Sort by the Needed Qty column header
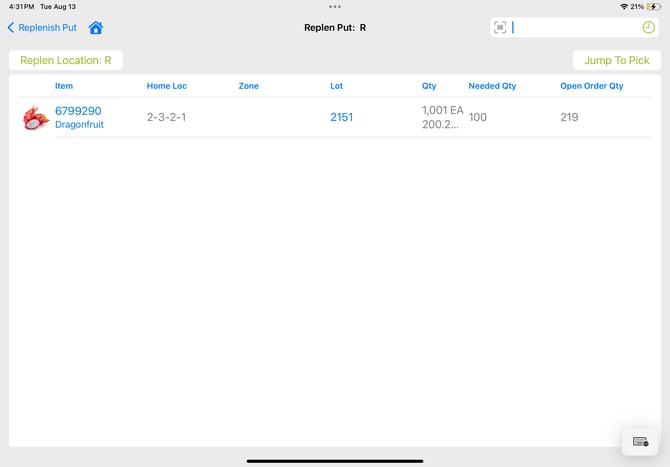Screen dimensions: 670x467 (x=492, y=86)
